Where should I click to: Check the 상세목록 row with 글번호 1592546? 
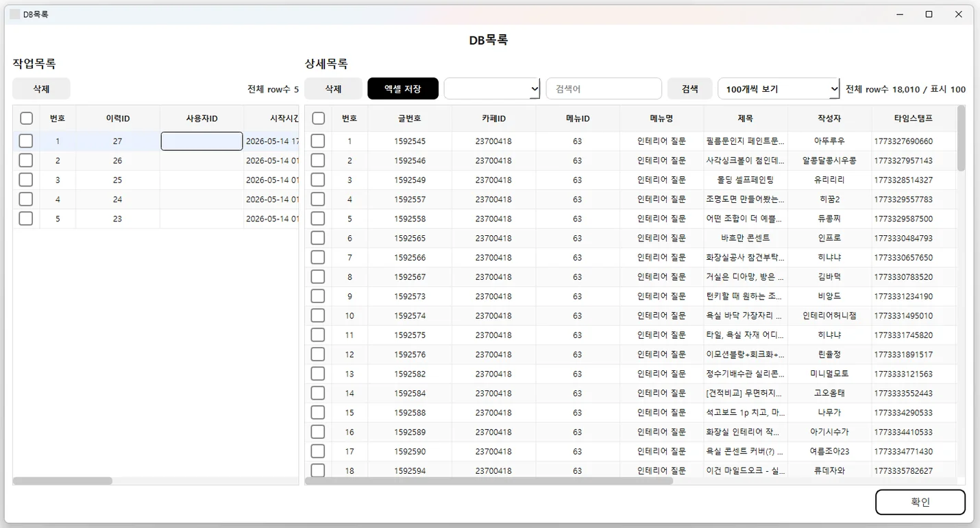(318, 160)
